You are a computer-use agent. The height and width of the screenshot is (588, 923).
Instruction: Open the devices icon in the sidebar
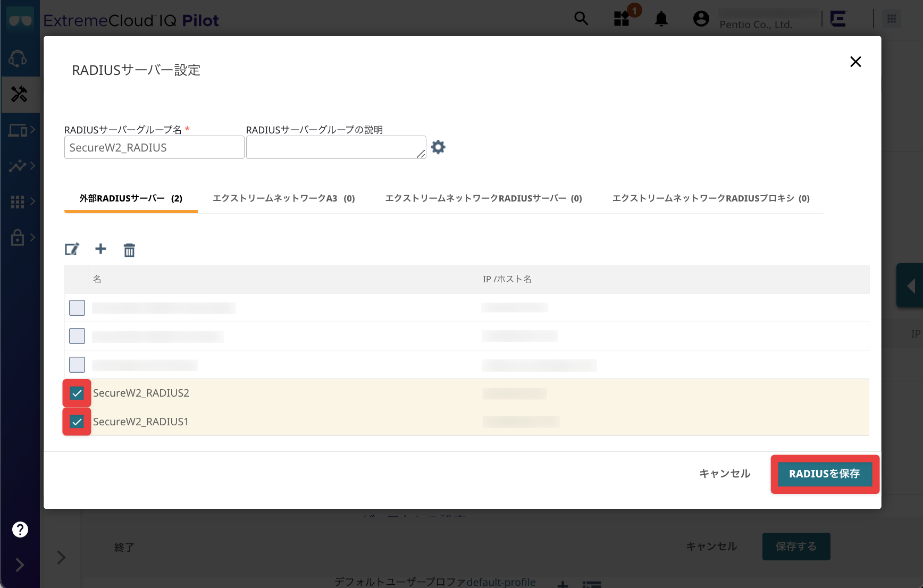tap(18, 130)
